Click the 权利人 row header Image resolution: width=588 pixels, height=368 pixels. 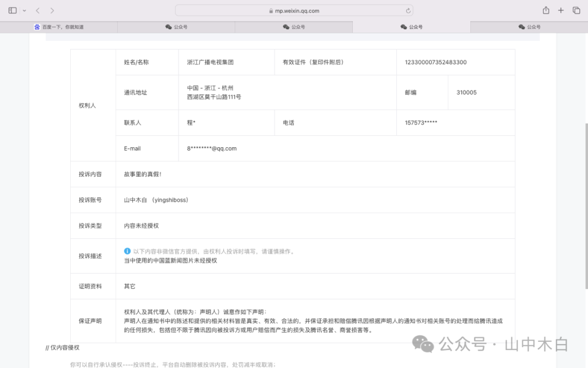(87, 106)
